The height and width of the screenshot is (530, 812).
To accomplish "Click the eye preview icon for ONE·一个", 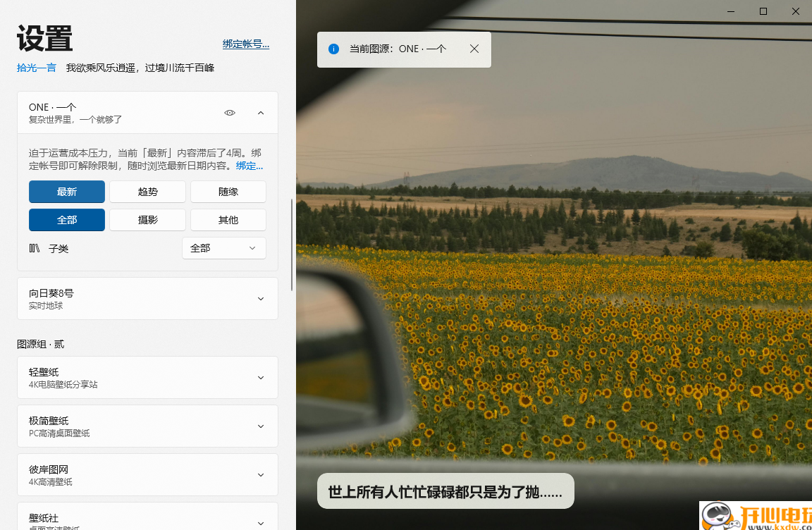I will click(x=229, y=113).
